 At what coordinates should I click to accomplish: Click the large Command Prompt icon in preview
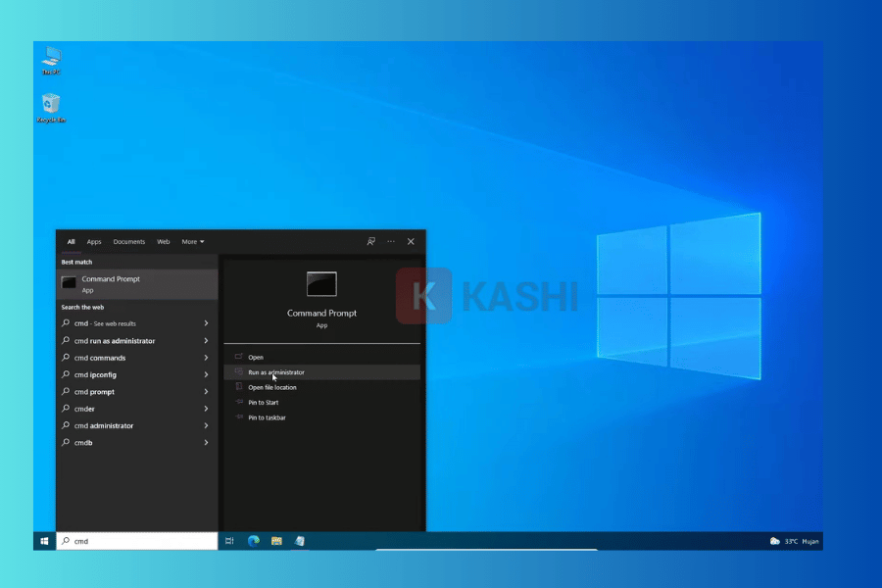pos(321,284)
